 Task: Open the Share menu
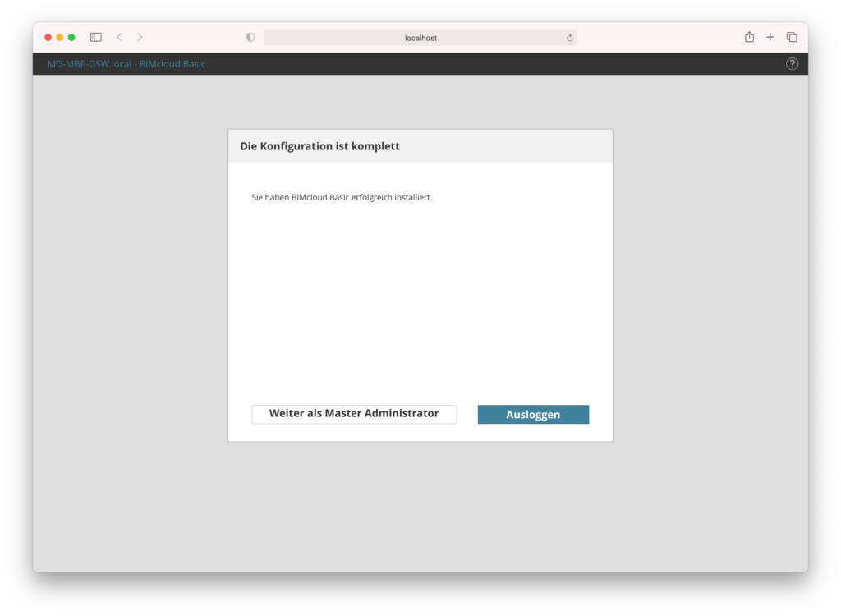pos(748,37)
